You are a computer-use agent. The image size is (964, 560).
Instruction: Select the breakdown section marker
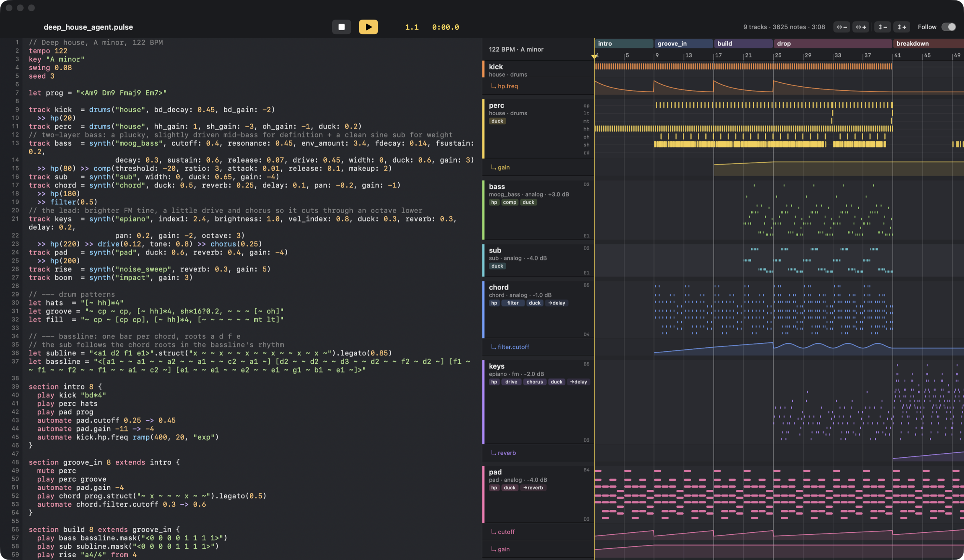(x=929, y=43)
